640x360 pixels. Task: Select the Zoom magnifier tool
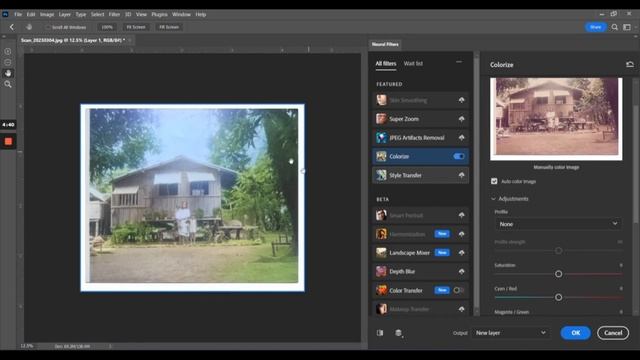click(x=8, y=84)
